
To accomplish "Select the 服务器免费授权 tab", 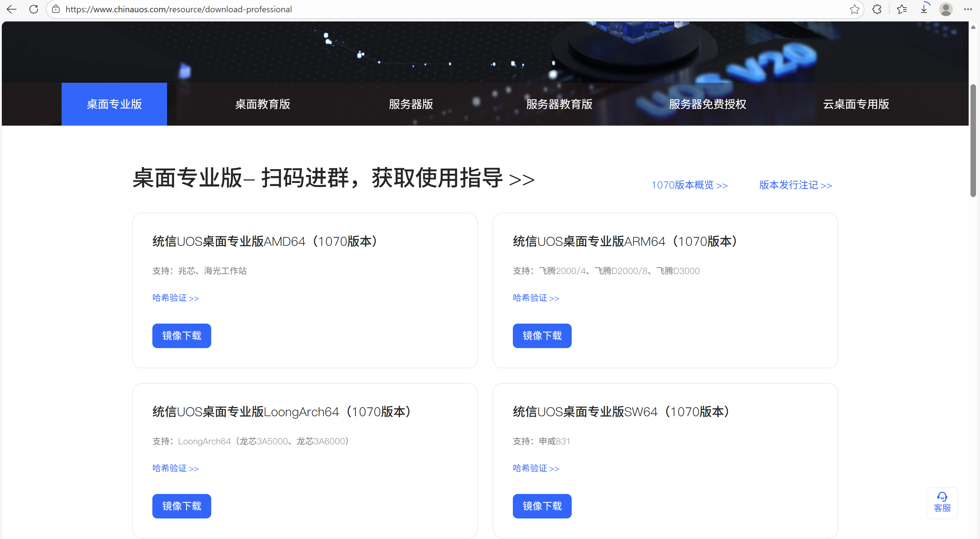I will [x=707, y=104].
